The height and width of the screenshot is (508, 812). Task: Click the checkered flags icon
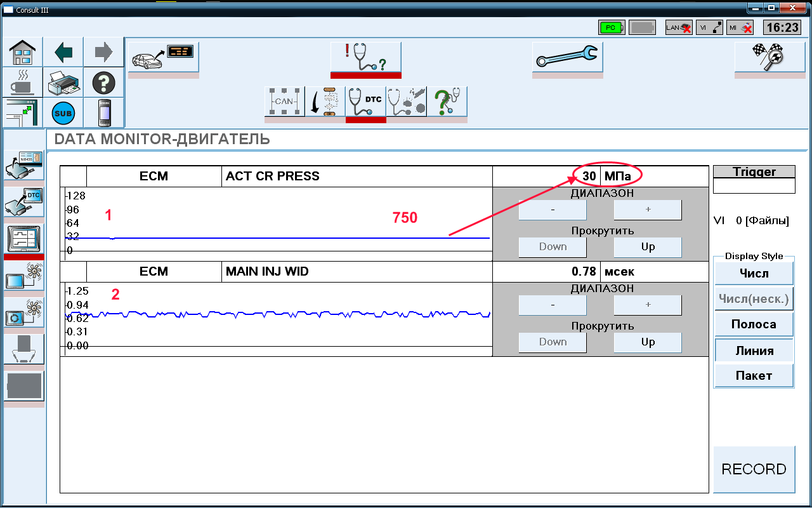[x=769, y=58]
